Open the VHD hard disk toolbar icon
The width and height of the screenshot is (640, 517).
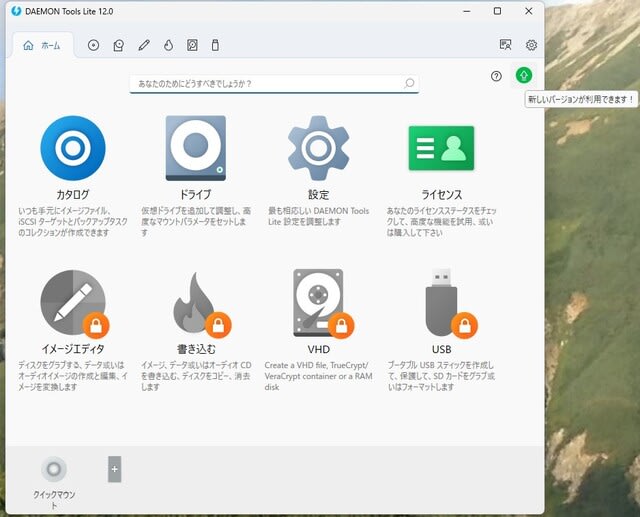point(192,45)
